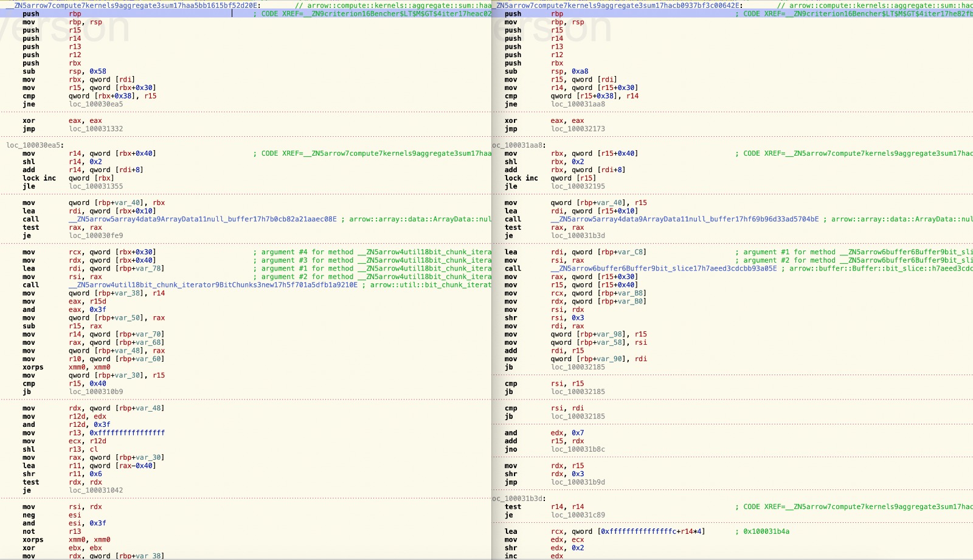
Task: Follow the je loc_100030fe9 jump target
Action: (95, 236)
